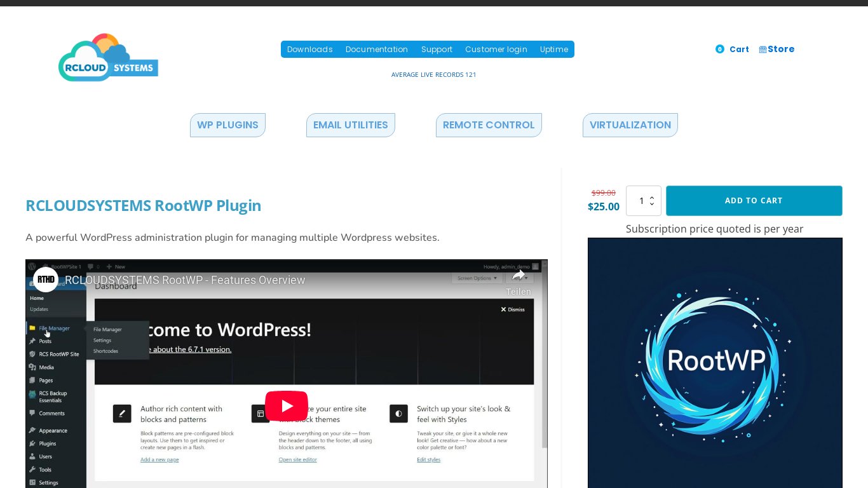
Task: Visit the Uptime menu item
Action: pos(554,50)
